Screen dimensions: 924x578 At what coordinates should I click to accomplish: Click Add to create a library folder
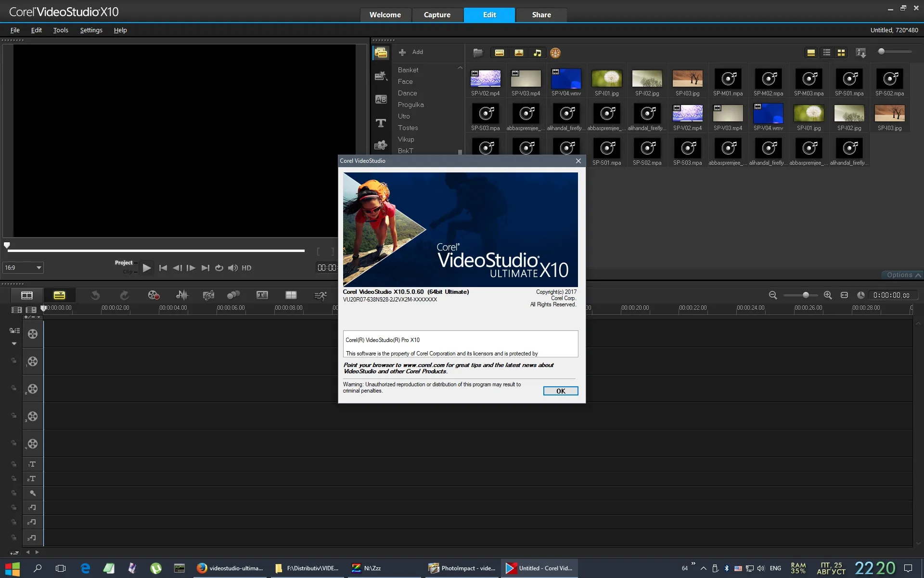[412, 52]
